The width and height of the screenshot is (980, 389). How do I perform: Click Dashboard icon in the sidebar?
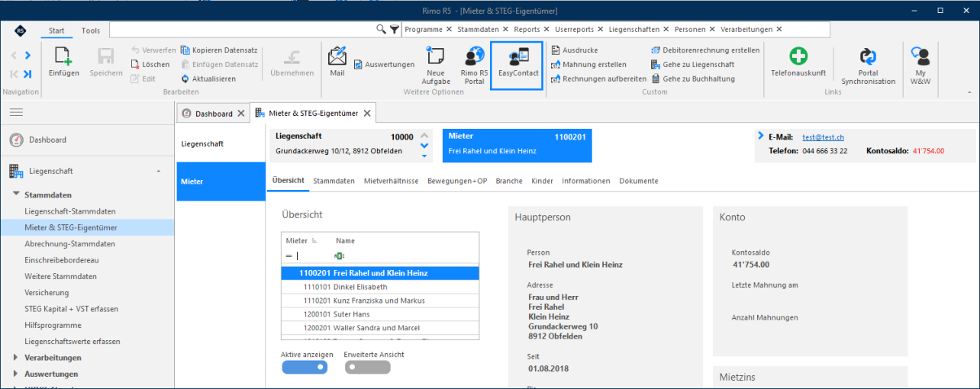click(x=16, y=140)
